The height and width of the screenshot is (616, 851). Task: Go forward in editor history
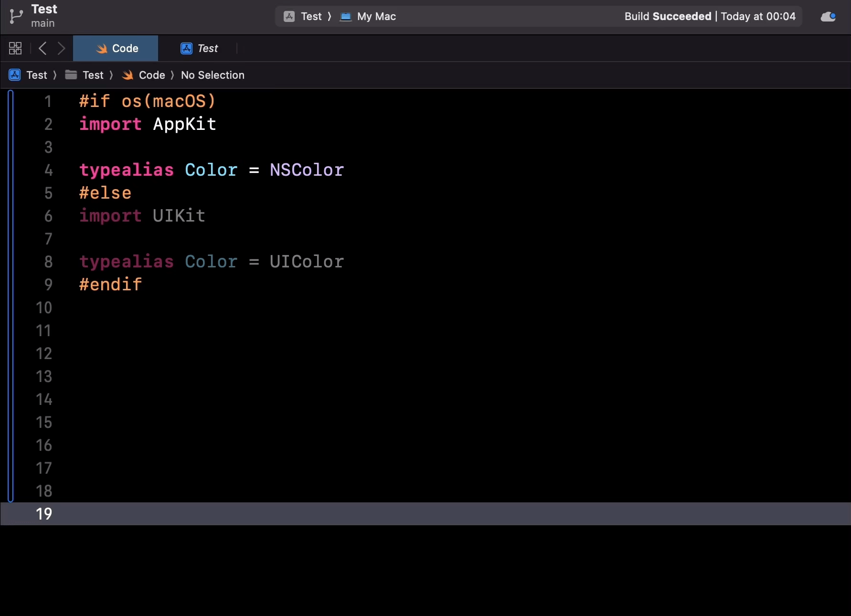point(61,48)
